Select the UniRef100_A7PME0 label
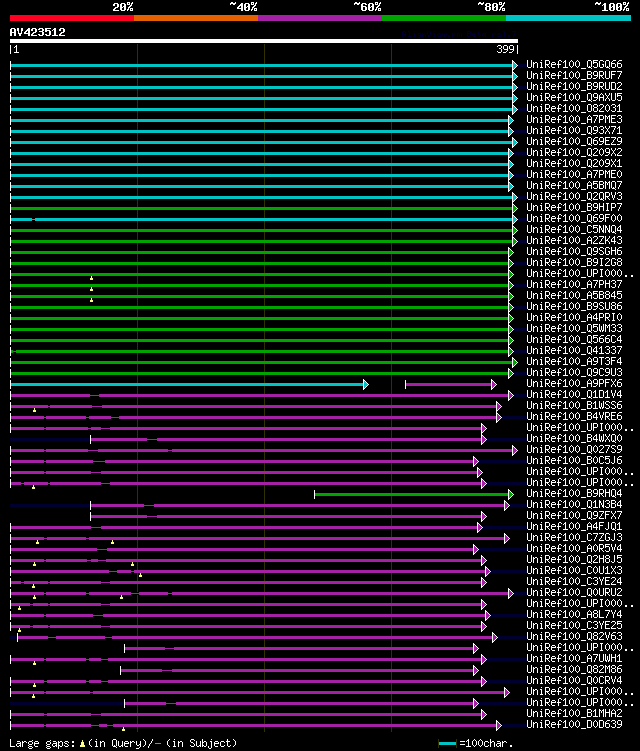 (x=574, y=174)
